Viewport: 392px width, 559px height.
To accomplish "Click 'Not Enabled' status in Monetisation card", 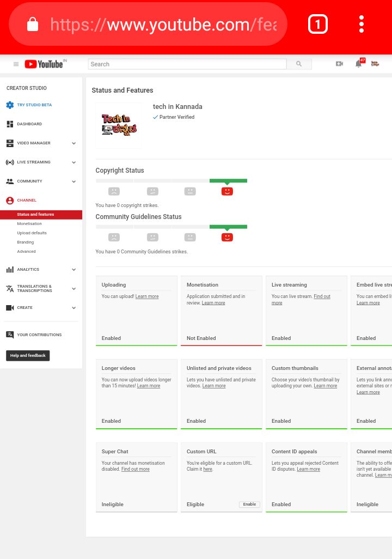I will tap(201, 338).
